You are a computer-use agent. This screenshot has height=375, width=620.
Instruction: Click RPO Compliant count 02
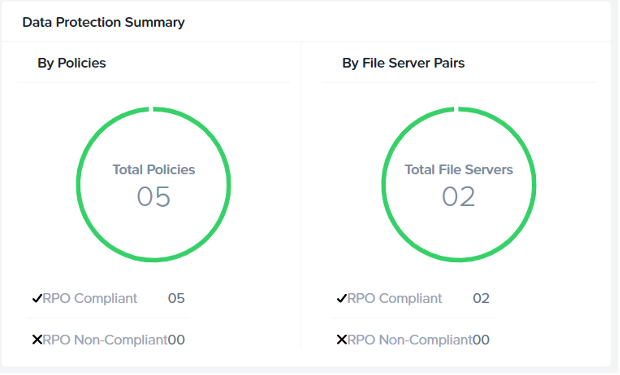coord(481,298)
